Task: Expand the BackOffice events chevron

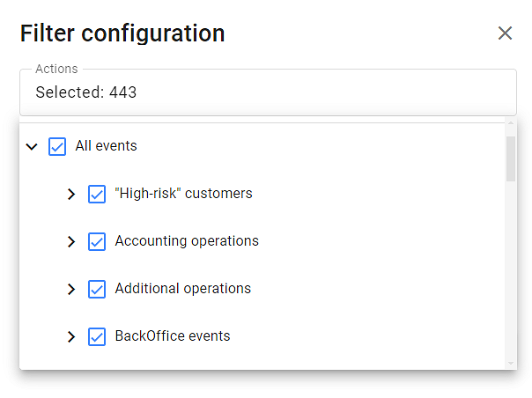Action: tap(71, 337)
